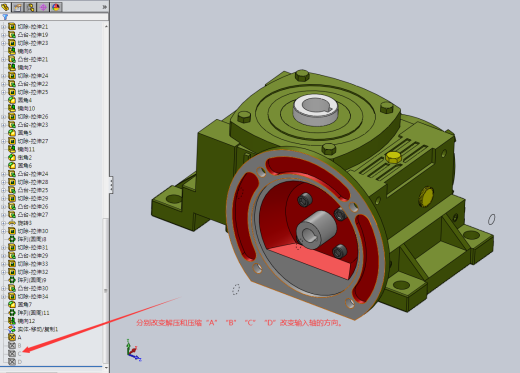
Task: Switch to the PropertyManager tab
Action: [18, 7]
